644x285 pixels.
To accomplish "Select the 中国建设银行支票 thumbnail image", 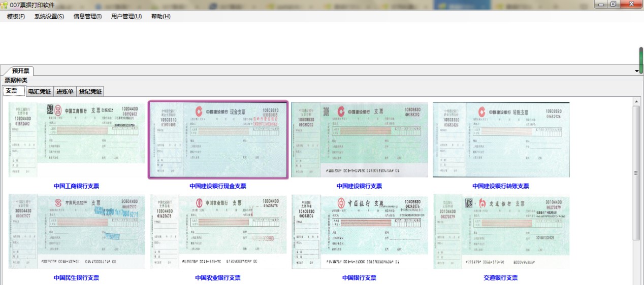I will point(360,140).
